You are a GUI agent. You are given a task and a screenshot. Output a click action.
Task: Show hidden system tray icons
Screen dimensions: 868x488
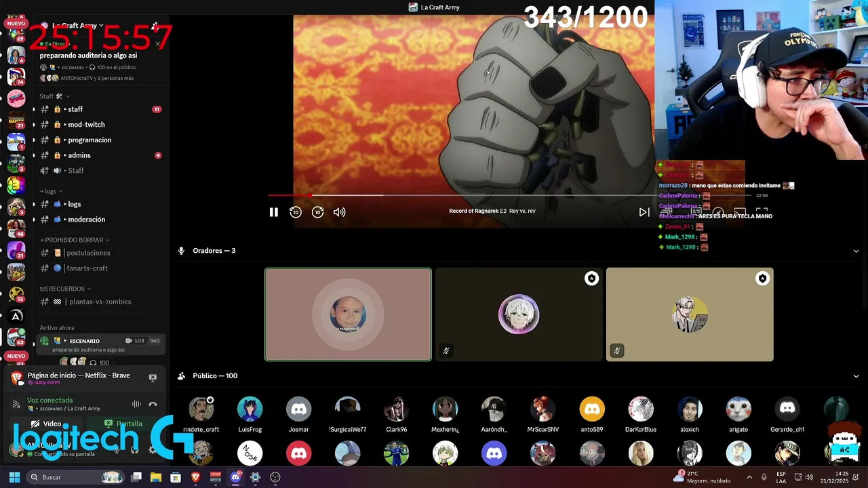pos(749,477)
